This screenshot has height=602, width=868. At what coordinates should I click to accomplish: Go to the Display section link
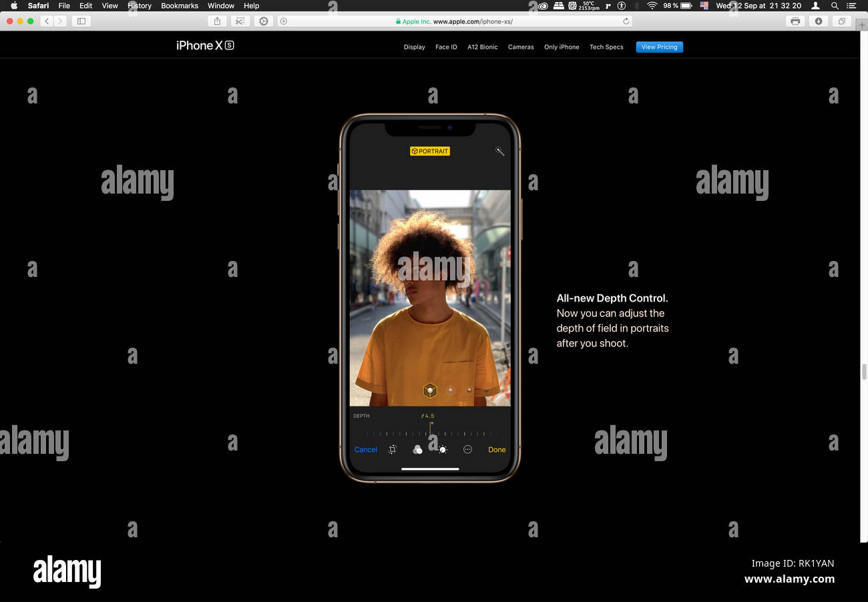pos(415,47)
